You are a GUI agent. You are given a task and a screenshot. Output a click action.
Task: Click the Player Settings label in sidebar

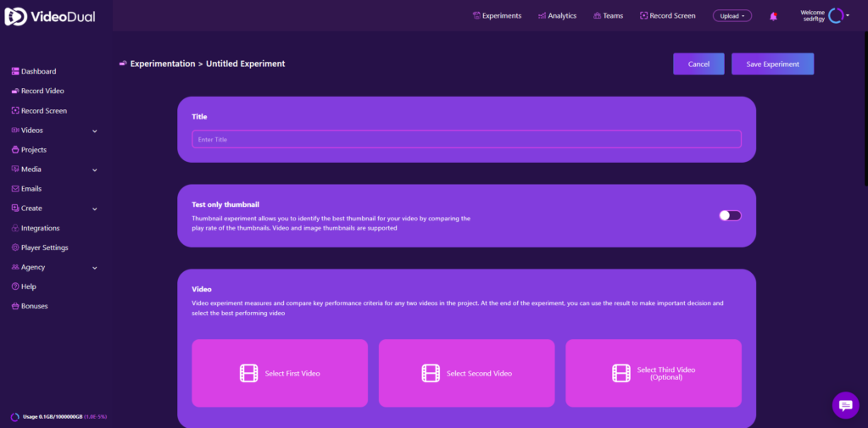pyautogui.click(x=45, y=247)
